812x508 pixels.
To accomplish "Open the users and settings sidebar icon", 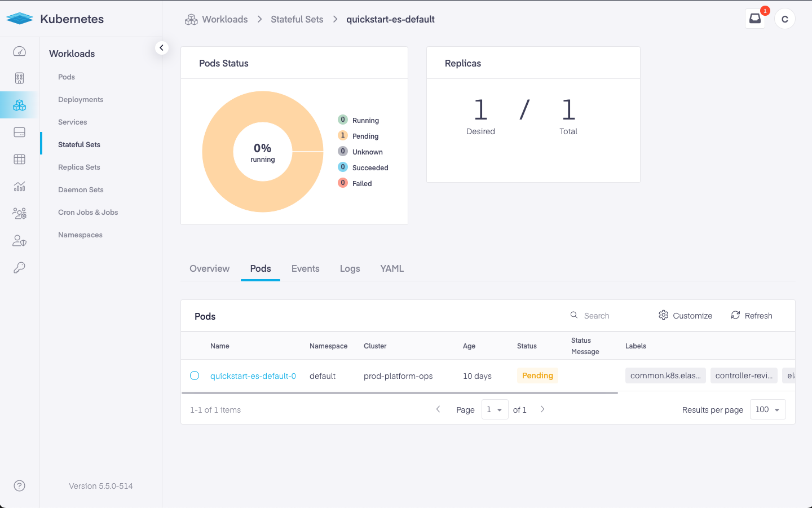I will 19,213.
